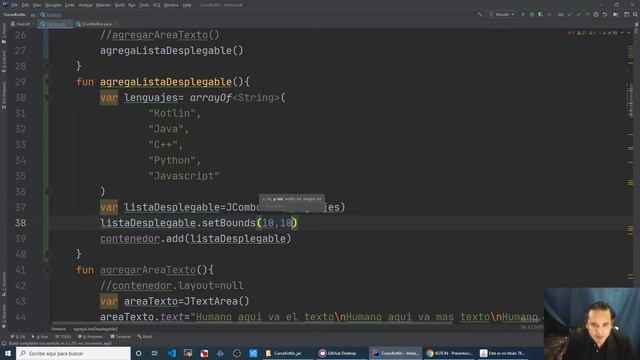
Task: Open the Build tool window tab
Action: [145, 337]
